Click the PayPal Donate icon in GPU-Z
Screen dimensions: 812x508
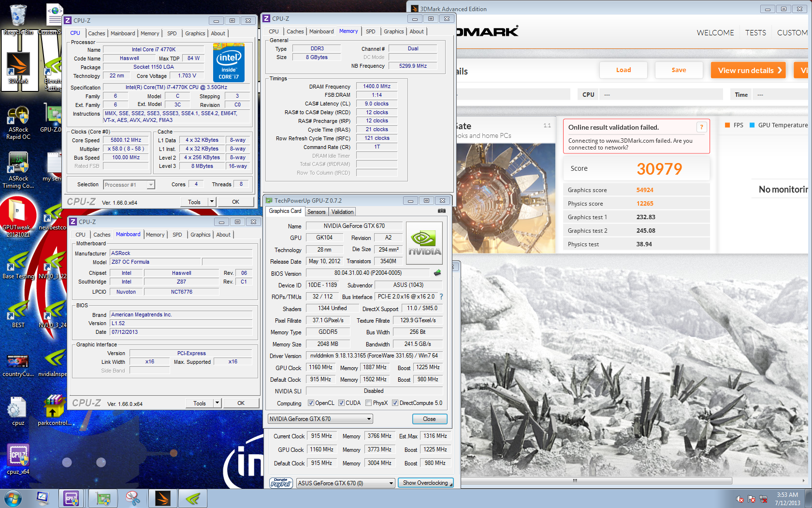280,483
